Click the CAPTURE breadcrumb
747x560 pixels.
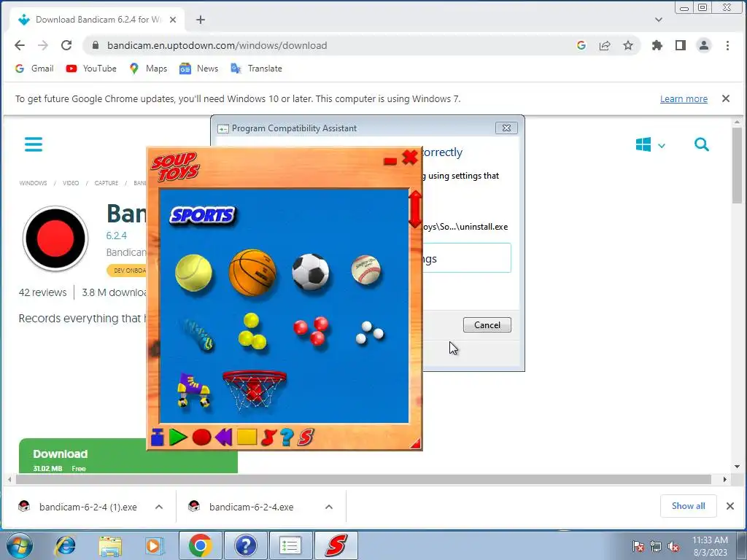(x=107, y=183)
